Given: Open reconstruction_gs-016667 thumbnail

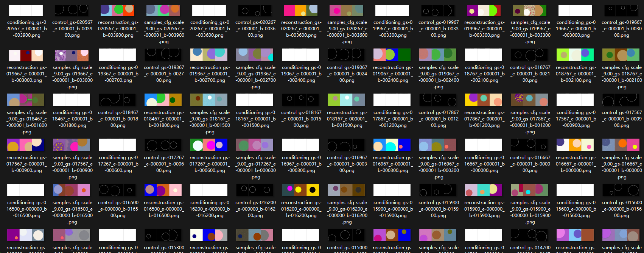Looking at the screenshot, I should coord(576,145).
